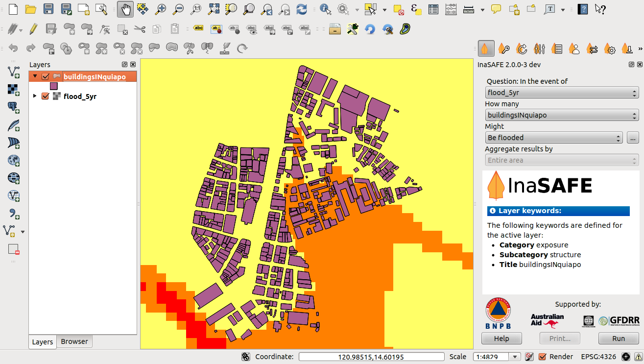Open function options ellipsis button
The width and height of the screenshot is (644, 364).
633,138
